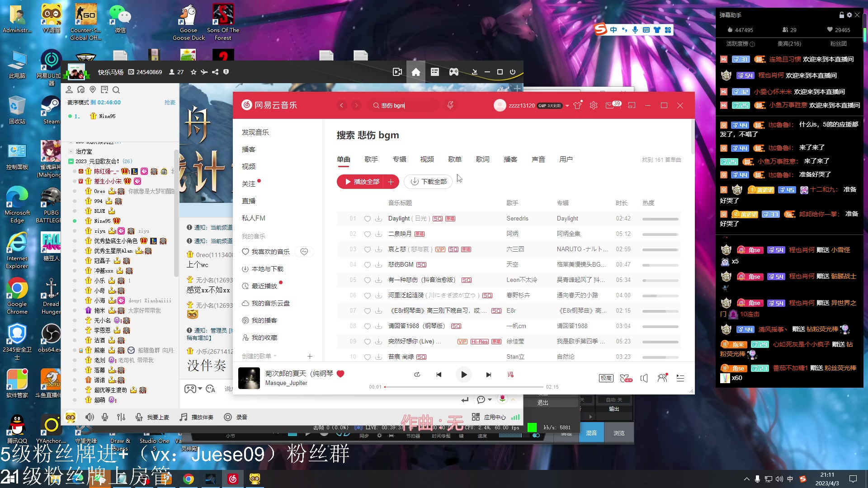Click 录音 record button in YY bottom bar
This screenshot has height=488, width=868.
click(x=236, y=417)
